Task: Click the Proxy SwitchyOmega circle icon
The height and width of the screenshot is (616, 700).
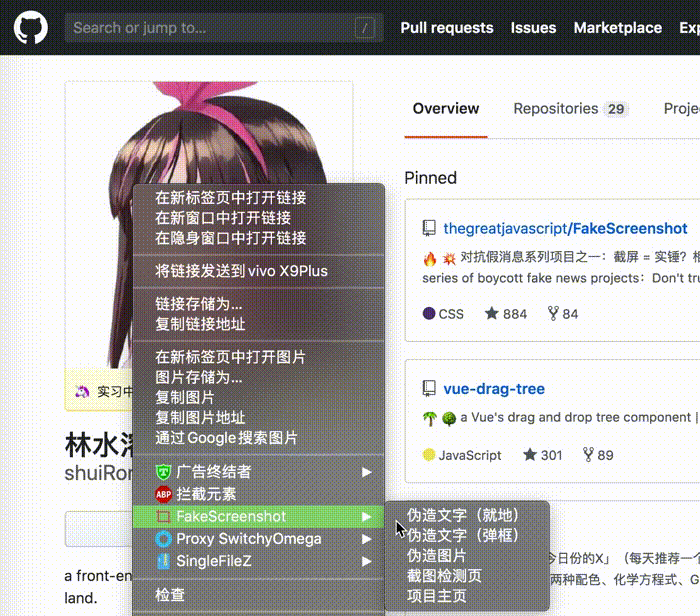Action: click(163, 539)
